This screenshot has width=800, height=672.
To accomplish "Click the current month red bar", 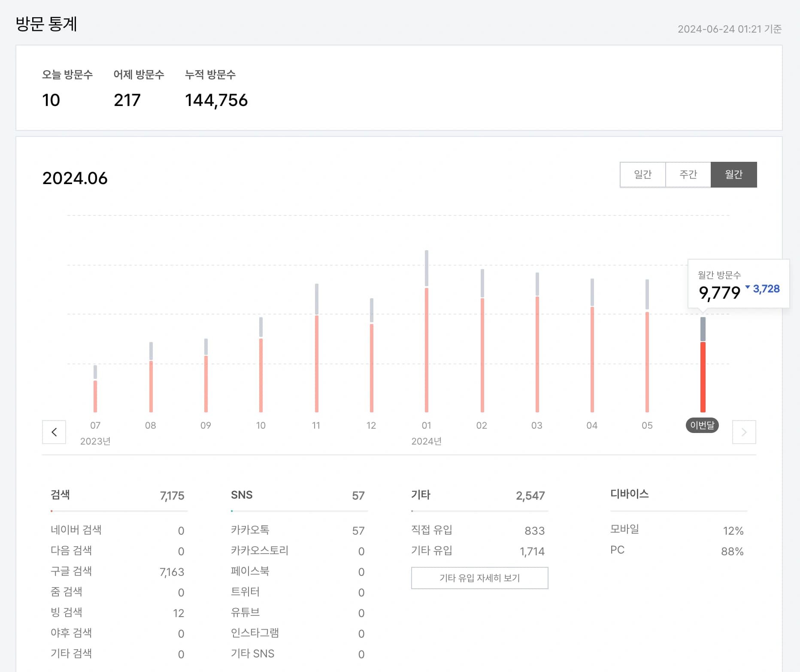I will tap(703, 377).
